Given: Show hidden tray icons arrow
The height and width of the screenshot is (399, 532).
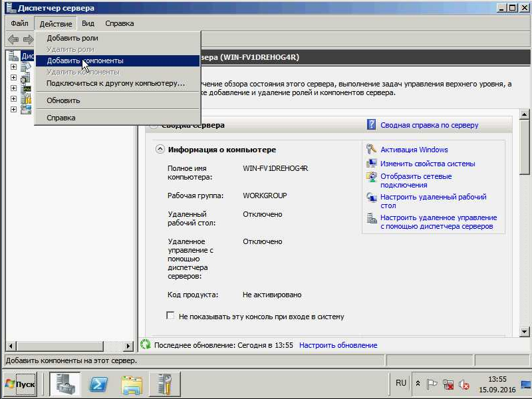Looking at the screenshot, I should [418, 384].
